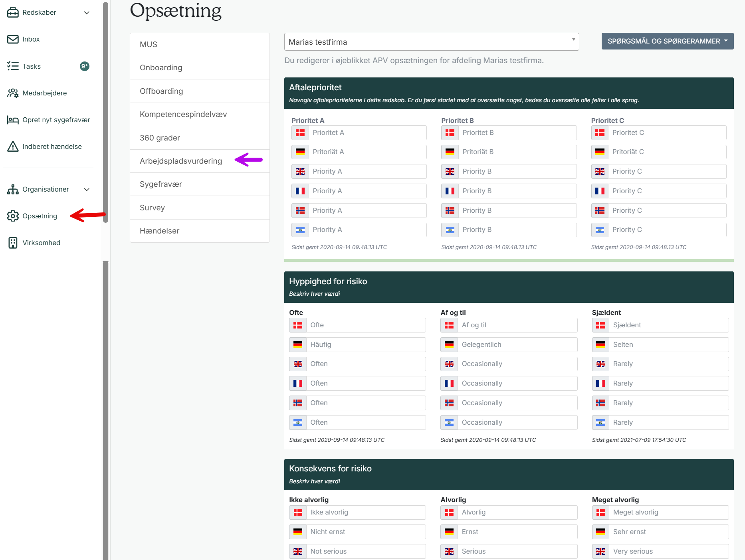The height and width of the screenshot is (560, 745).
Task: Click the Tasks 9+ notification badge
Action: [85, 66]
